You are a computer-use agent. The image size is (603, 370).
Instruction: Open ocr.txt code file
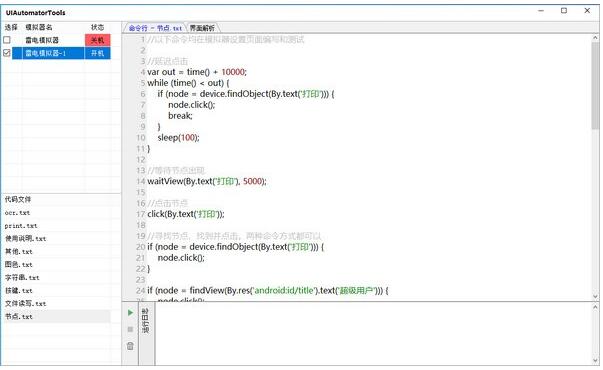point(17,212)
